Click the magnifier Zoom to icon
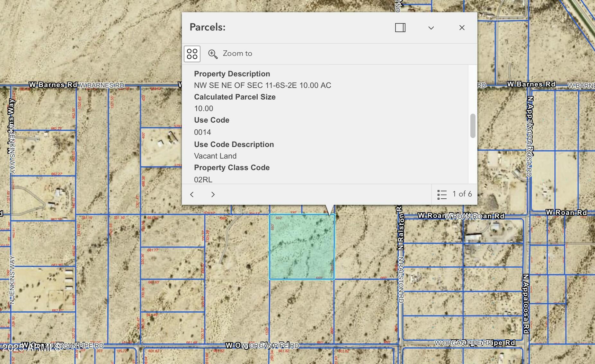This screenshot has height=364, width=595. coord(212,54)
